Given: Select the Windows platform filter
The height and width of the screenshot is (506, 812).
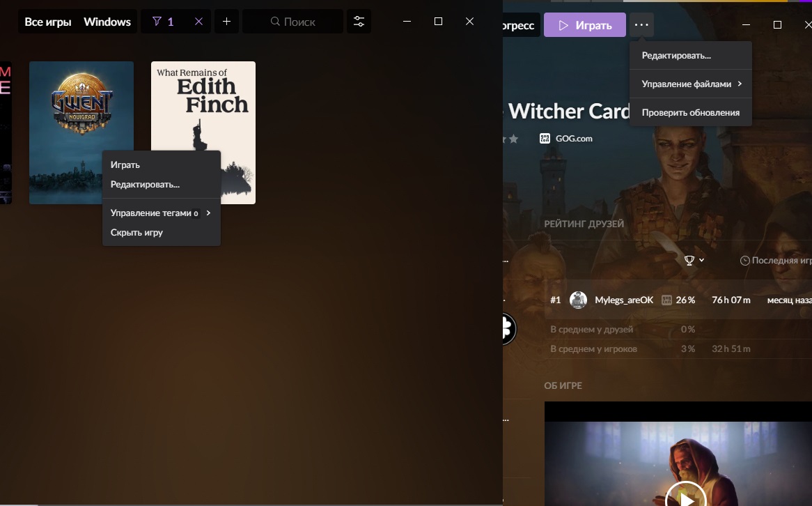Looking at the screenshot, I should click(x=107, y=22).
